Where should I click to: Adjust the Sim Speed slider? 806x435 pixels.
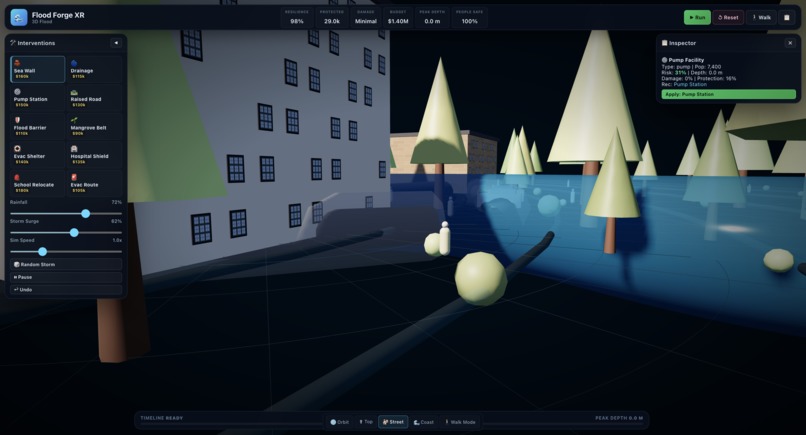tap(66, 251)
